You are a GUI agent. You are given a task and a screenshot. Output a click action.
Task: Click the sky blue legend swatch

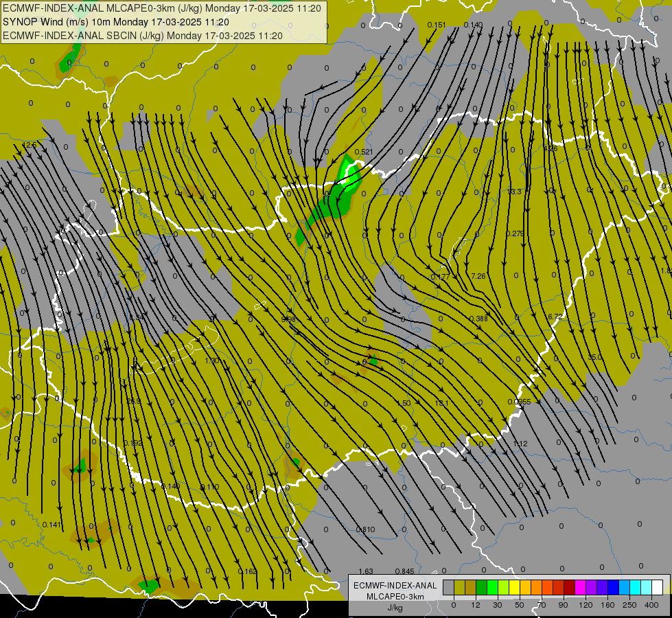625,587
